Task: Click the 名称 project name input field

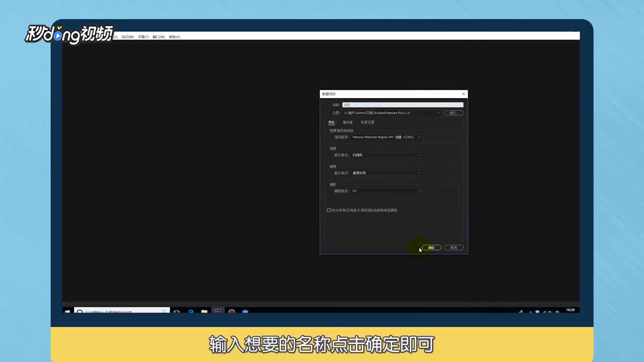Action: 403,105
